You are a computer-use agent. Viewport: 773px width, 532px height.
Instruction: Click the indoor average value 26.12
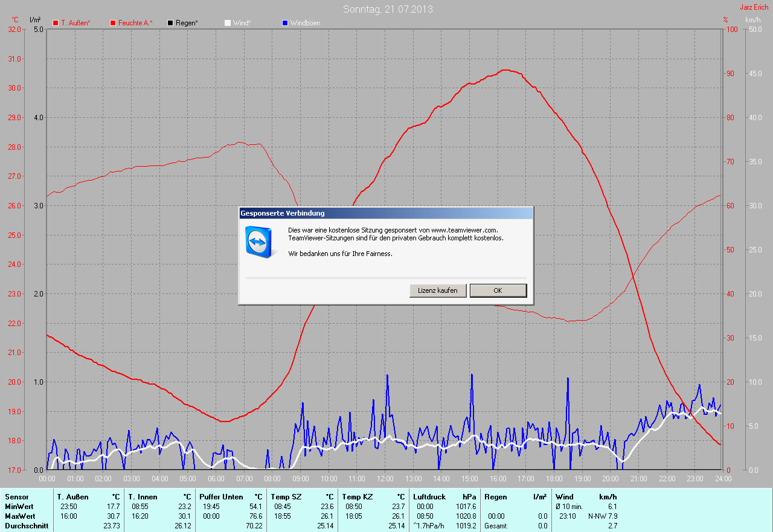coord(182,526)
